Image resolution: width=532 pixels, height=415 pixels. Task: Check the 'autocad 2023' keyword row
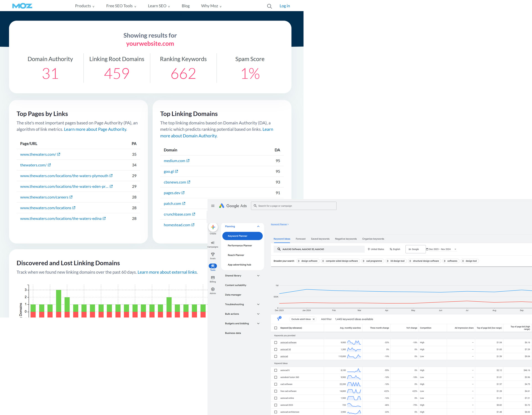(276, 405)
